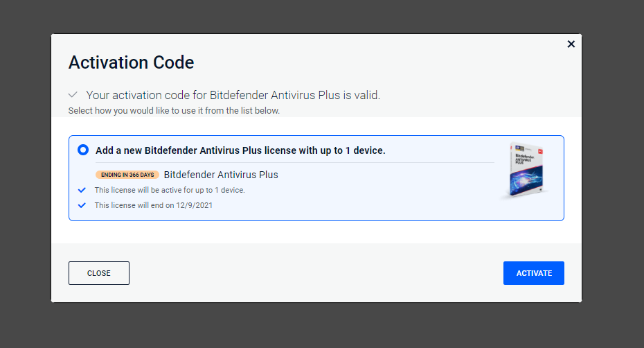This screenshot has height=348, width=644.
Task: Click the 'Your activation code... is valid' message
Action: click(x=233, y=95)
